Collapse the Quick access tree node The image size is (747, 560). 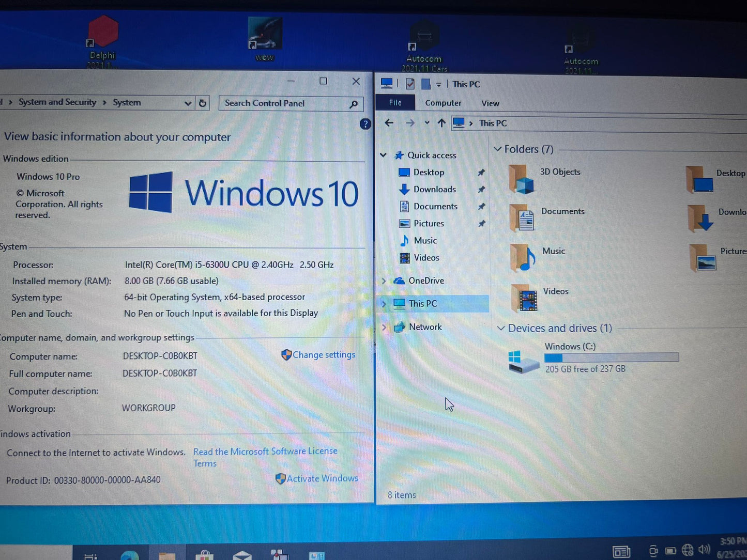point(383,155)
